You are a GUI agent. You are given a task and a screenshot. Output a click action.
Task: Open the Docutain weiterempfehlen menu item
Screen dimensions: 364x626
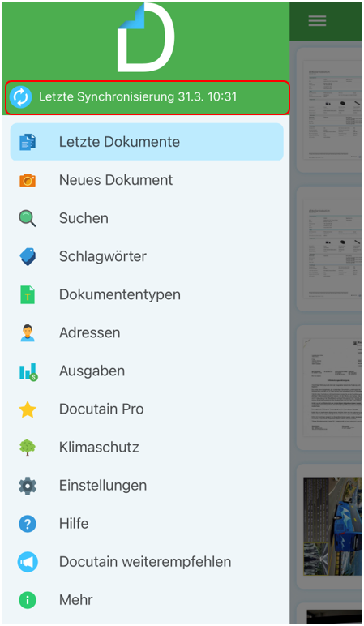[147, 562]
